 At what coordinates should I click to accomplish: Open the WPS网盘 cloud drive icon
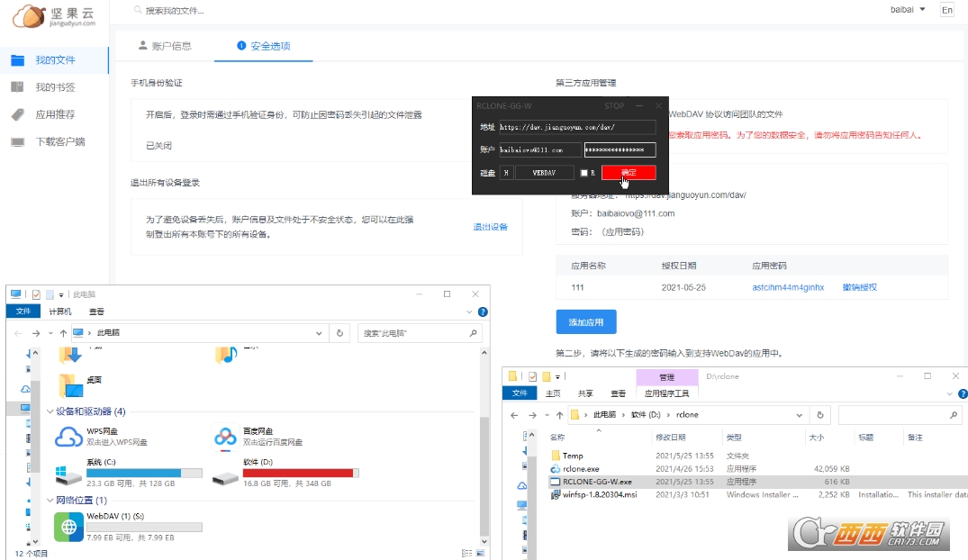(68, 437)
